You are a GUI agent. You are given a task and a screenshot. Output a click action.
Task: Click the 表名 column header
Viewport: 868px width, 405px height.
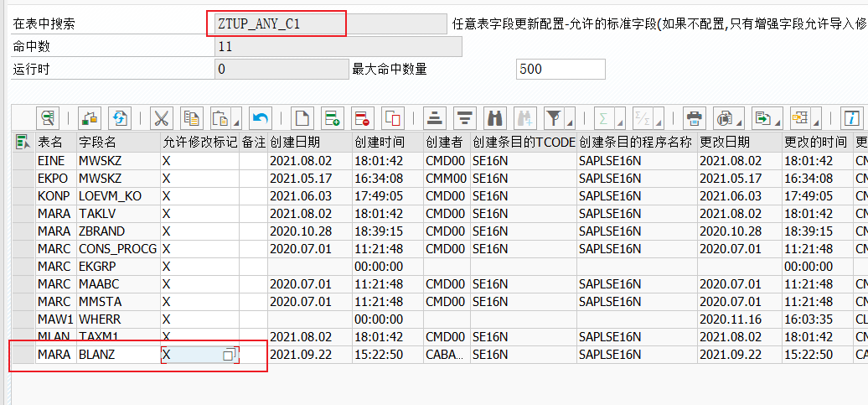tap(56, 142)
